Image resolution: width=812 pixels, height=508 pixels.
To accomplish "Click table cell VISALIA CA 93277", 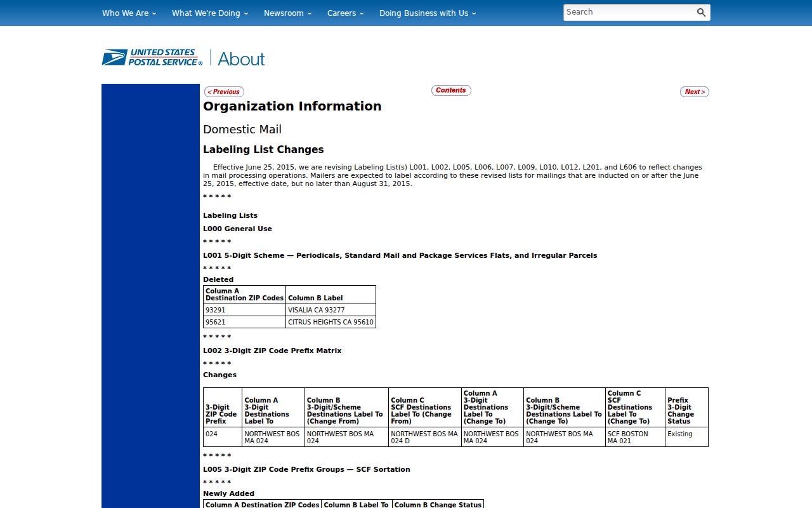I will (x=331, y=310).
